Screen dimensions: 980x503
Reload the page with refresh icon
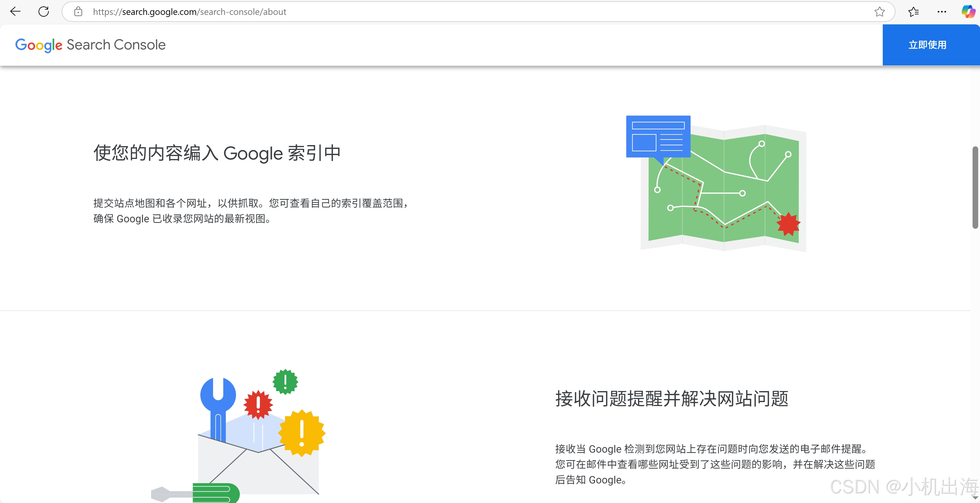point(44,11)
